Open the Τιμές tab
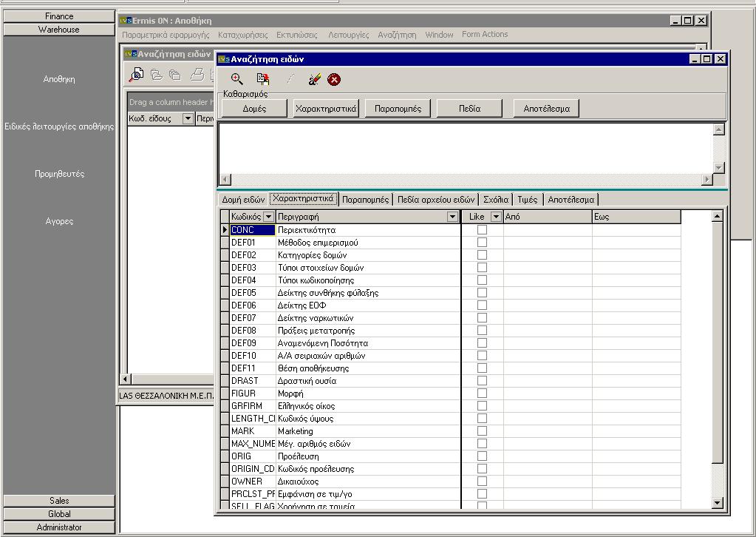 528,199
